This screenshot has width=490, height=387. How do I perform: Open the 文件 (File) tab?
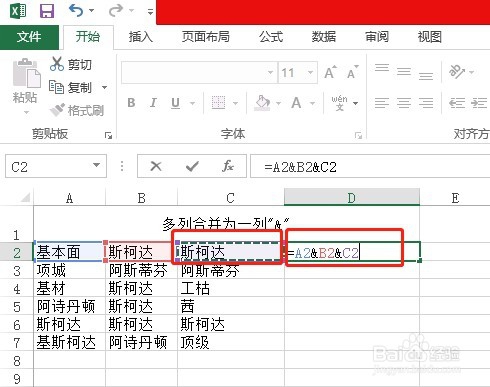click(29, 37)
